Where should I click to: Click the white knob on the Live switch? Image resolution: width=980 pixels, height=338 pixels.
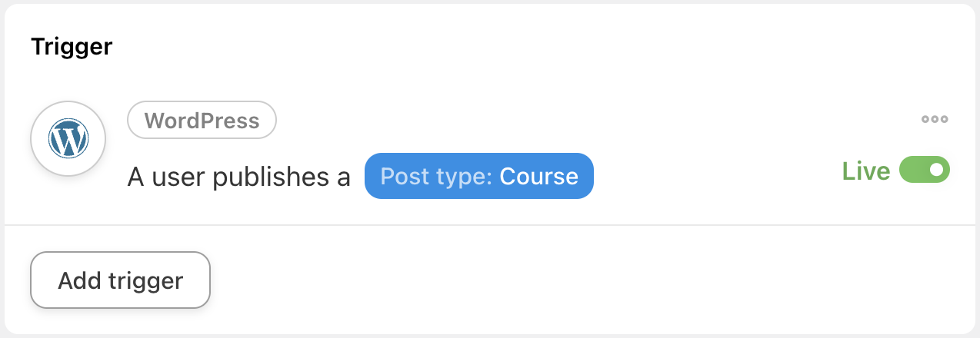[936, 171]
